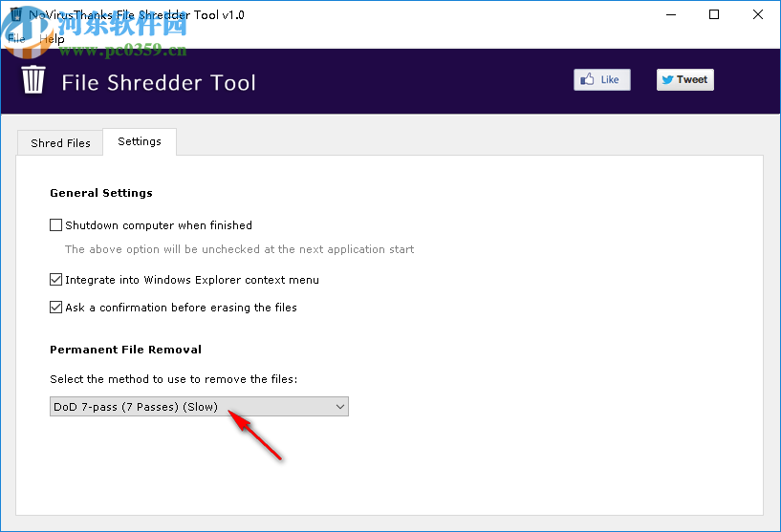The image size is (781, 532).
Task: Uncheck Integrate into Windows Explorer context menu
Action: tap(55, 280)
